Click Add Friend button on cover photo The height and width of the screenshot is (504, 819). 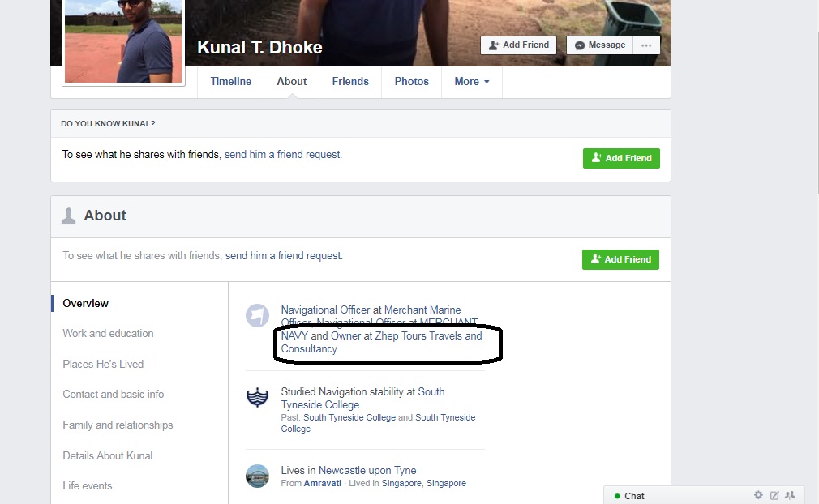518,45
